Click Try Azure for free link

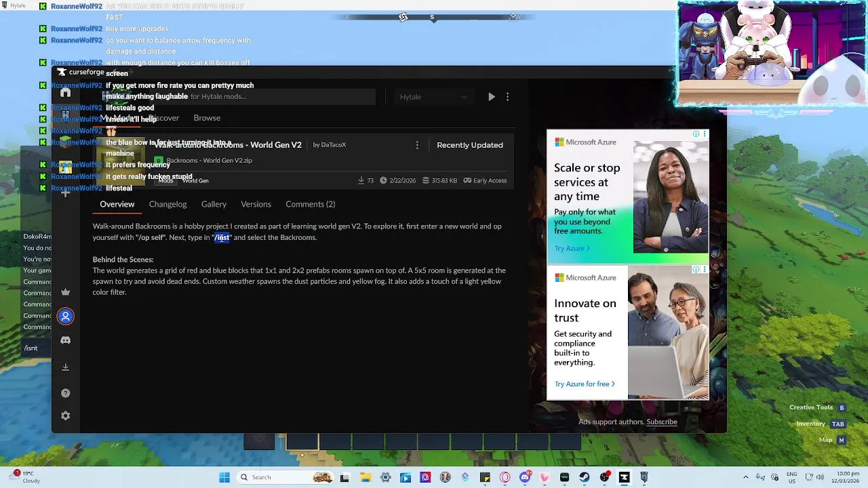pos(585,384)
